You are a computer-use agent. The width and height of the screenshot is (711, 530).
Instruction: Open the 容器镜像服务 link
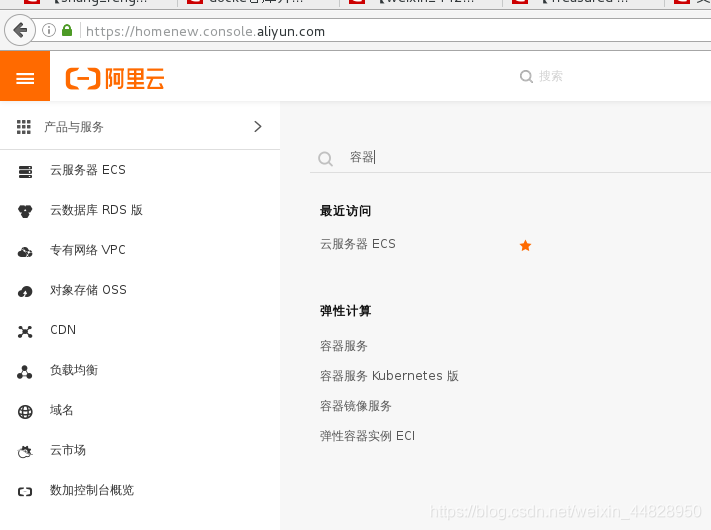pos(356,406)
